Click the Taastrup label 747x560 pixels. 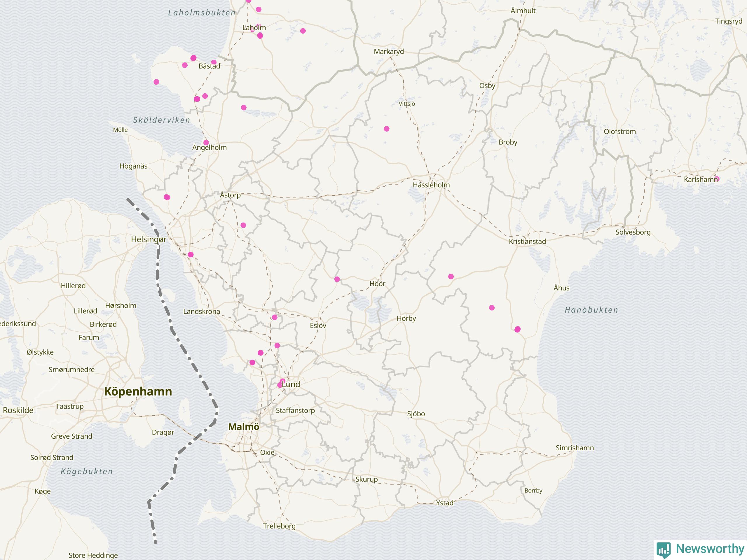pyautogui.click(x=69, y=406)
